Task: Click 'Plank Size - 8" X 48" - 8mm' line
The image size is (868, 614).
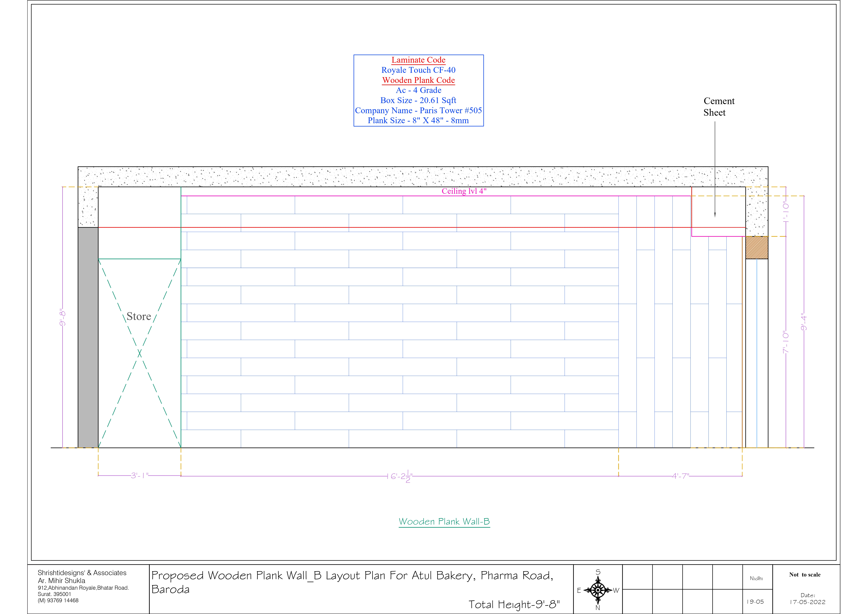Action: [x=418, y=121]
